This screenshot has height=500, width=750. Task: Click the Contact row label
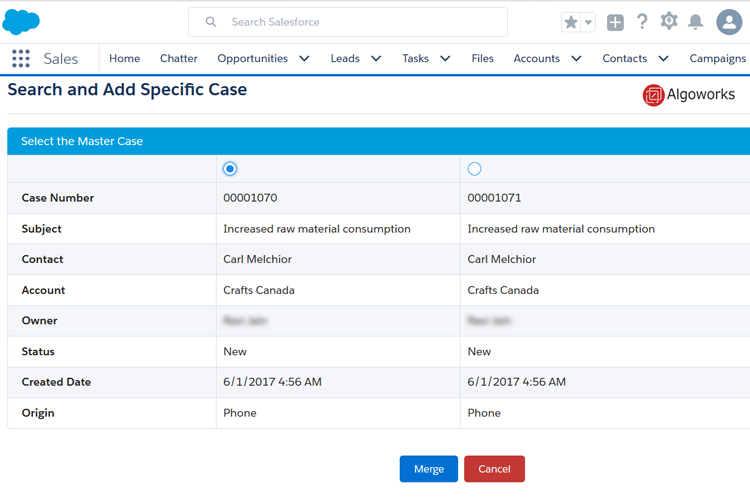[42, 259]
